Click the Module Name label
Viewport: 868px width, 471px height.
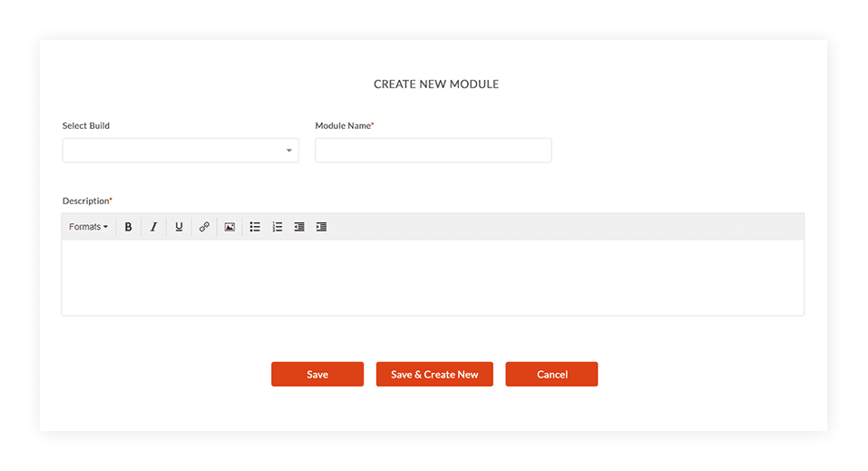(345, 126)
